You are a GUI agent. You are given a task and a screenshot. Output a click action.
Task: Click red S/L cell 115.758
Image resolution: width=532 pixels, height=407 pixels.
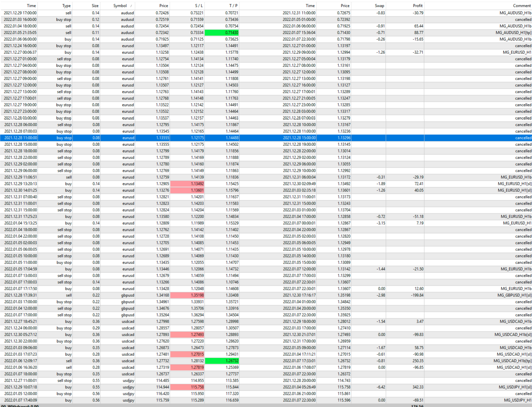tap(187, 387)
